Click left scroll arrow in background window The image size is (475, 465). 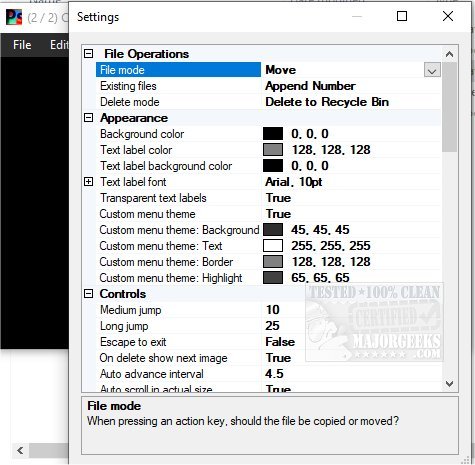click(20, 451)
